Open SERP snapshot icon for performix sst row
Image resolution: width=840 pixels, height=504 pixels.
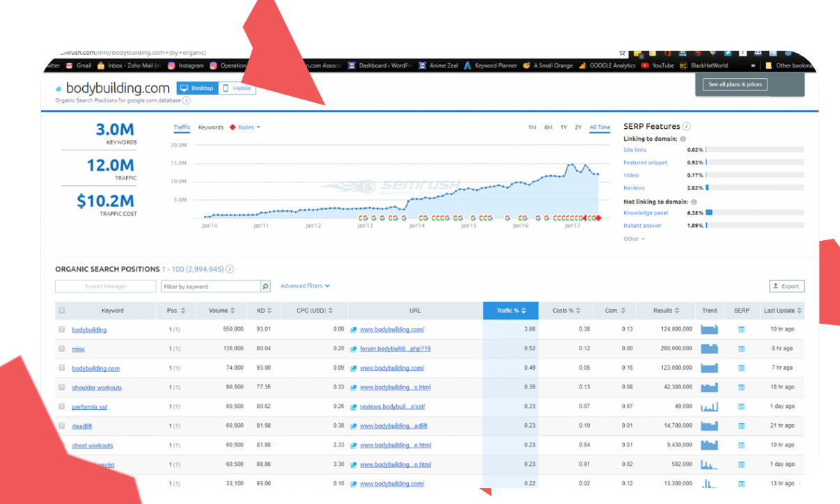point(741,407)
